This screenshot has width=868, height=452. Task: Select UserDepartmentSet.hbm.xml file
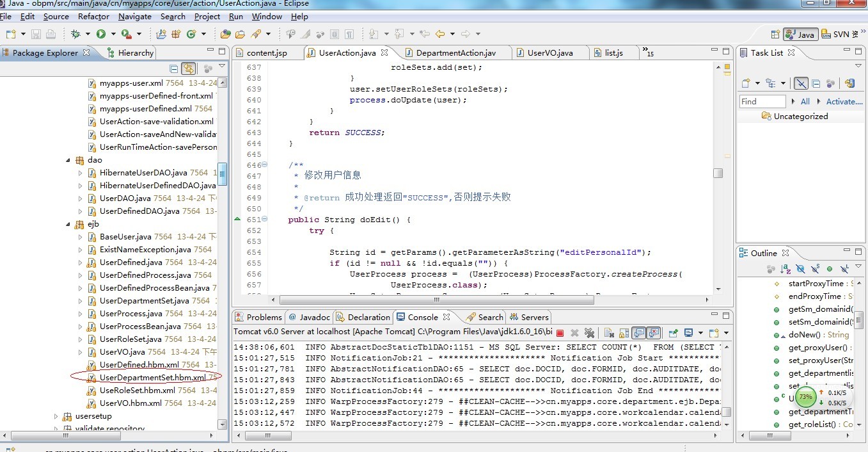[x=152, y=378]
